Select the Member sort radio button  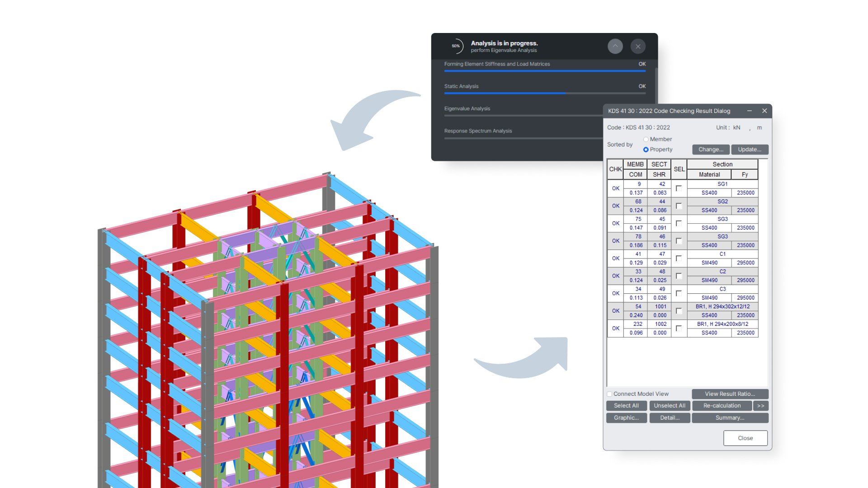(x=646, y=139)
